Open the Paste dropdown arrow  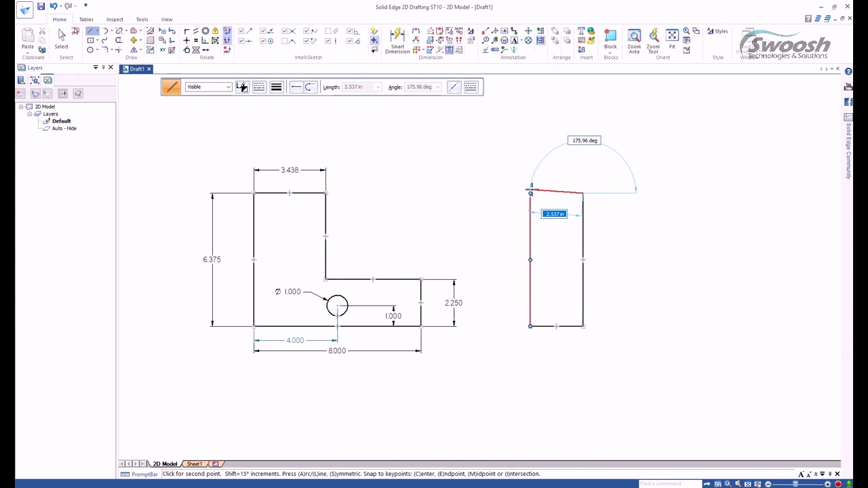coord(27,52)
